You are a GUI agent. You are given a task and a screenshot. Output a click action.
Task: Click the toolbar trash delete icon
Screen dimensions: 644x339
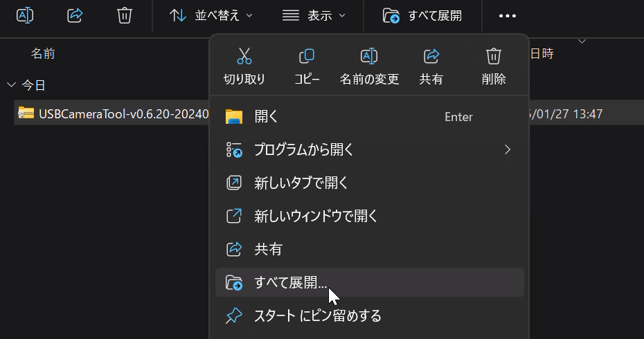pos(125,15)
